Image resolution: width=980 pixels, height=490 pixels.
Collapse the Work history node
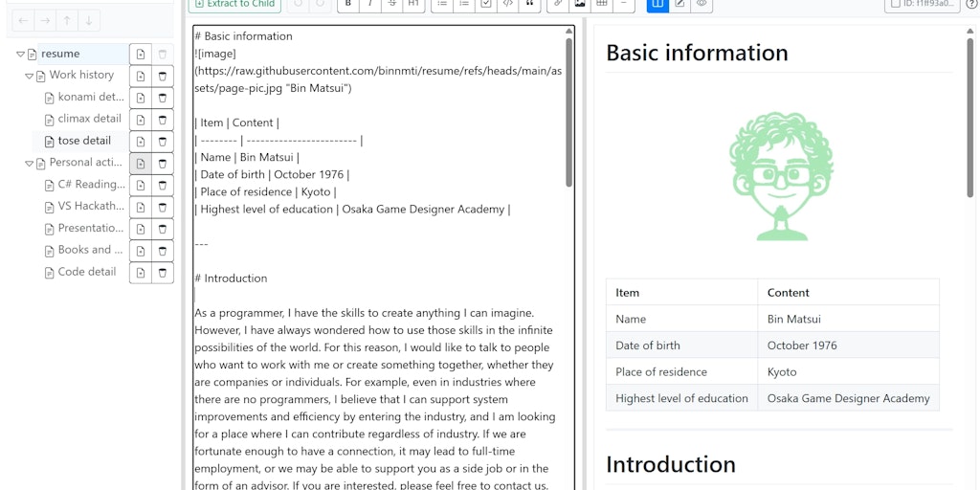coord(29,77)
